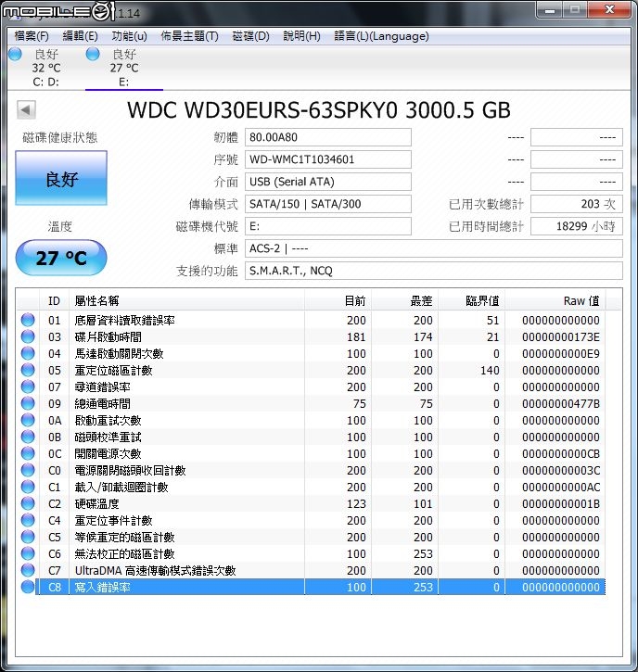Click the firmware field 80.00A80
Image resolution: width=638 pixels, height=672 pixels.
pos(328,137)
